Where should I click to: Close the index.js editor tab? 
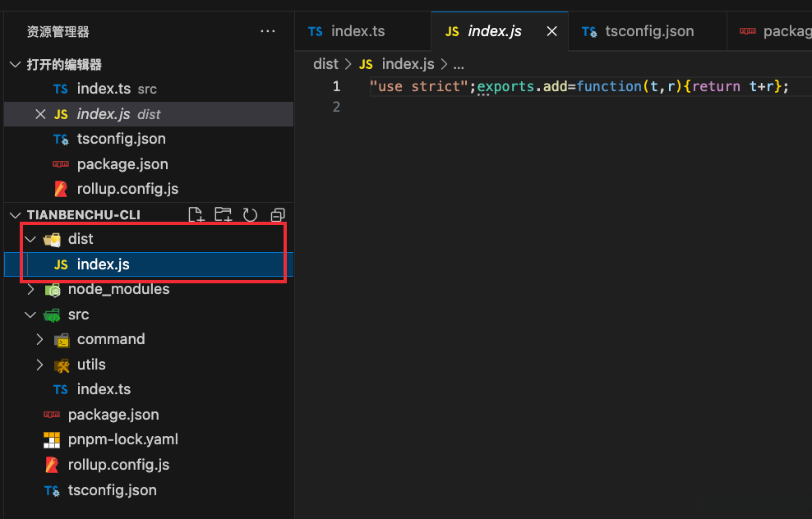[x=552, y=31]
